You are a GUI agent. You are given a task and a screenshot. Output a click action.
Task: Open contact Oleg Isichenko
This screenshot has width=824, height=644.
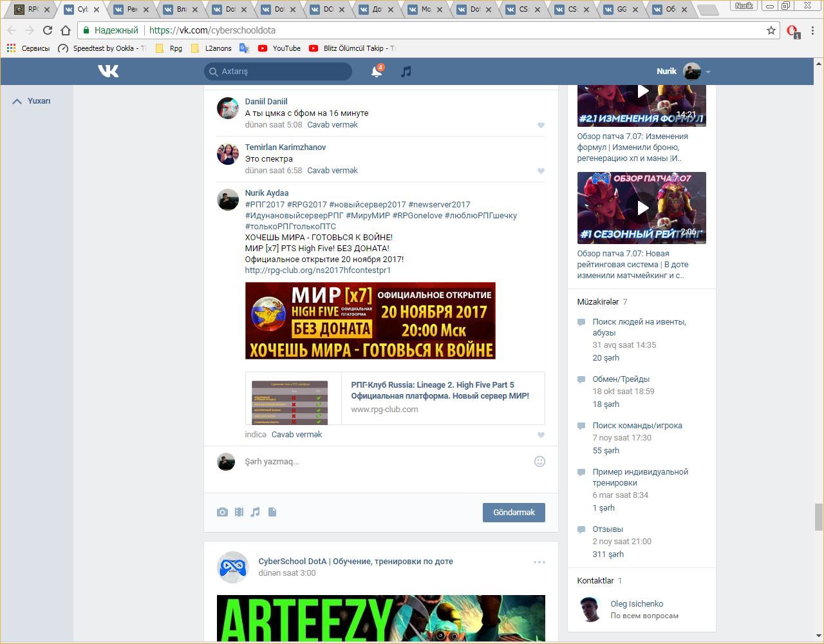pos(637,604)
